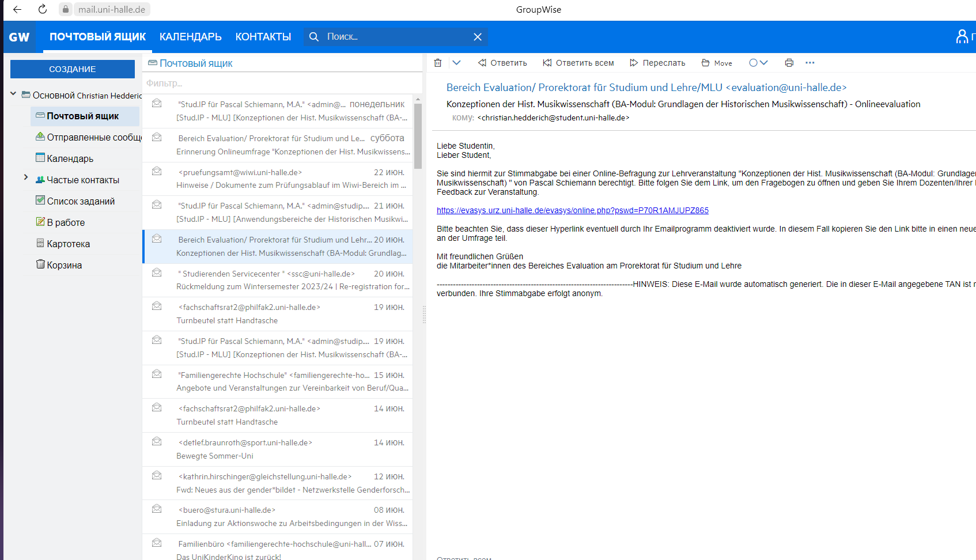
Task: Open the Angebote und Veranstaltungen zur Vereinbarkeit email
Action: tap(277, 381)
